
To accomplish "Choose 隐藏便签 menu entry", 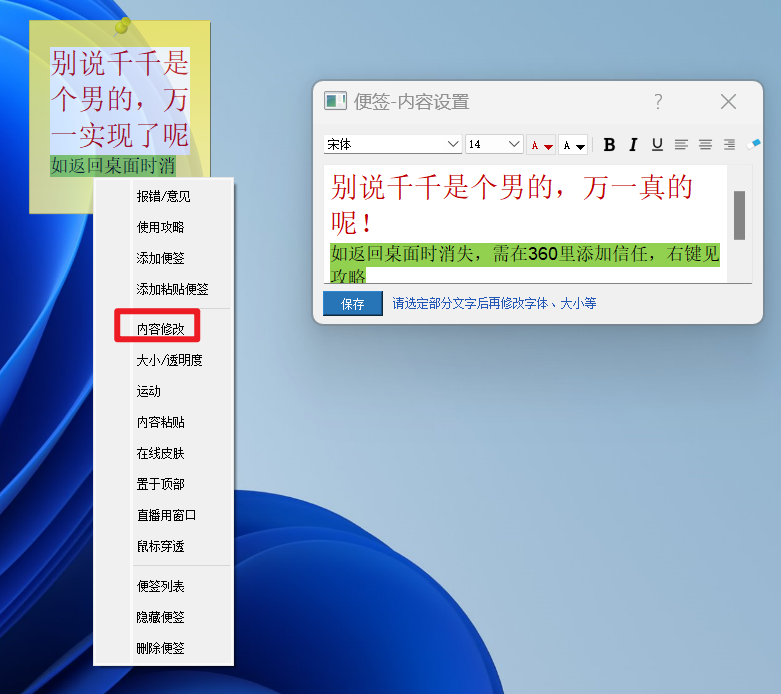I will pyautogui.click(x=160, y=617).
